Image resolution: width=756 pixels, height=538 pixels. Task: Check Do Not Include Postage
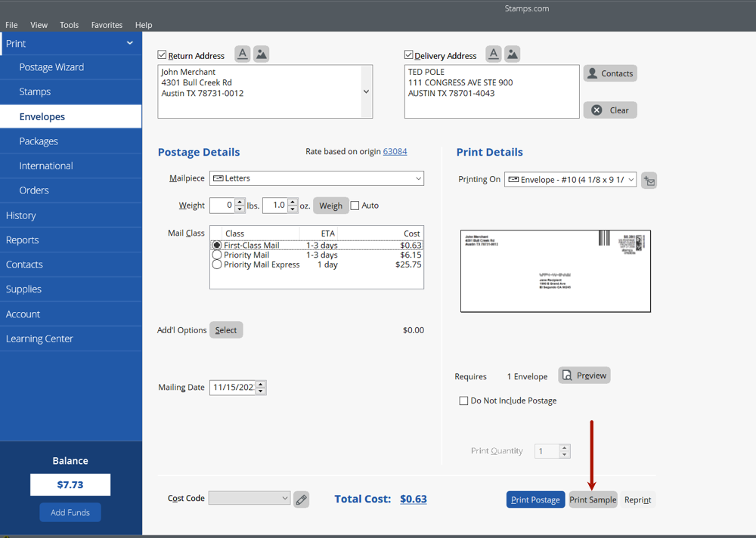point(463,400)
